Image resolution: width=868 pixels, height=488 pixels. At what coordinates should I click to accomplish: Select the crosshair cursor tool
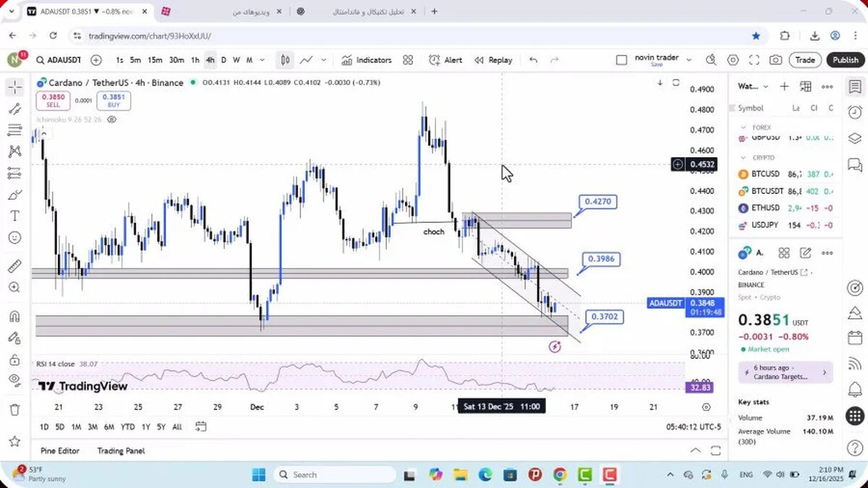(x=14, y=88)
